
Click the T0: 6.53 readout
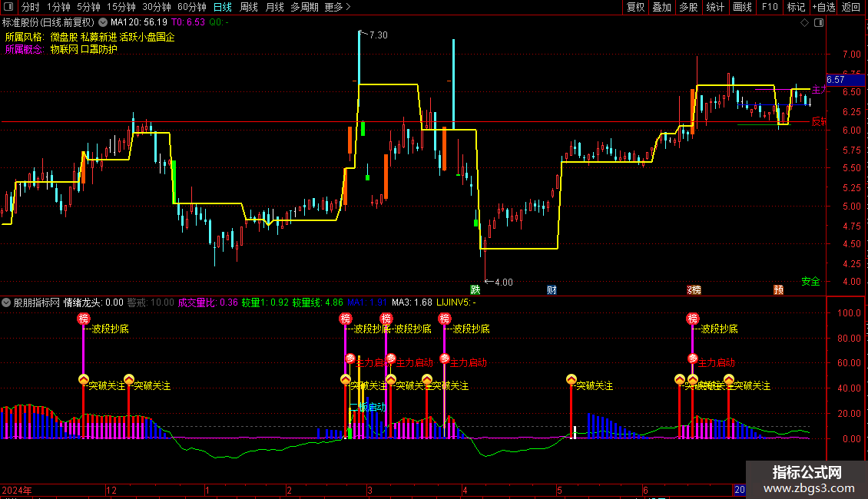(x=188, y=23)
